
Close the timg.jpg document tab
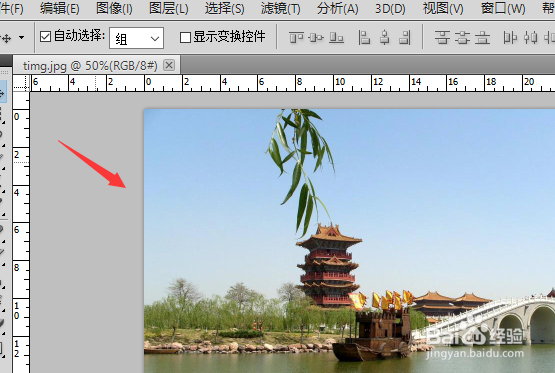[x=169, y=65]
